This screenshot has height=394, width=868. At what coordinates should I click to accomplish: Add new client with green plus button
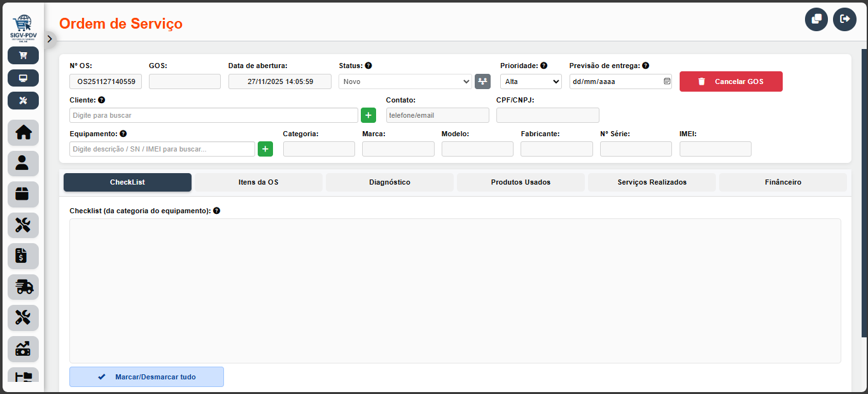(x=368, y=115)
